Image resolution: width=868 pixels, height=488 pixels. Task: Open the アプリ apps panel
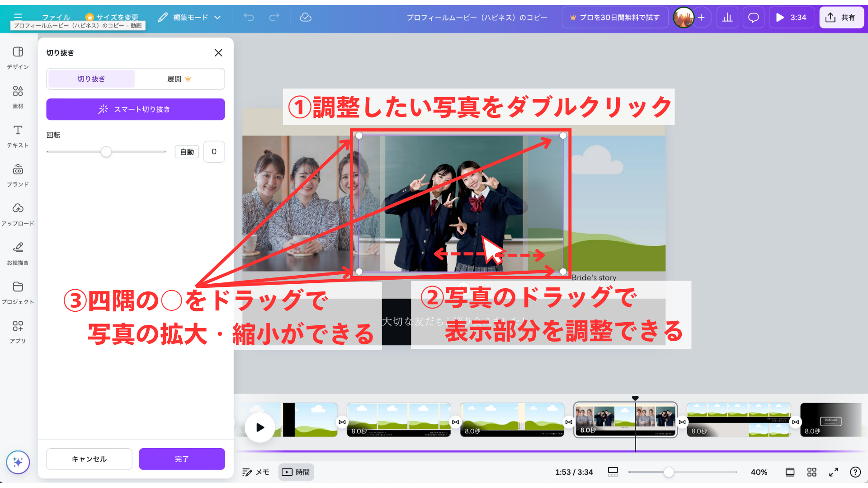18,332
